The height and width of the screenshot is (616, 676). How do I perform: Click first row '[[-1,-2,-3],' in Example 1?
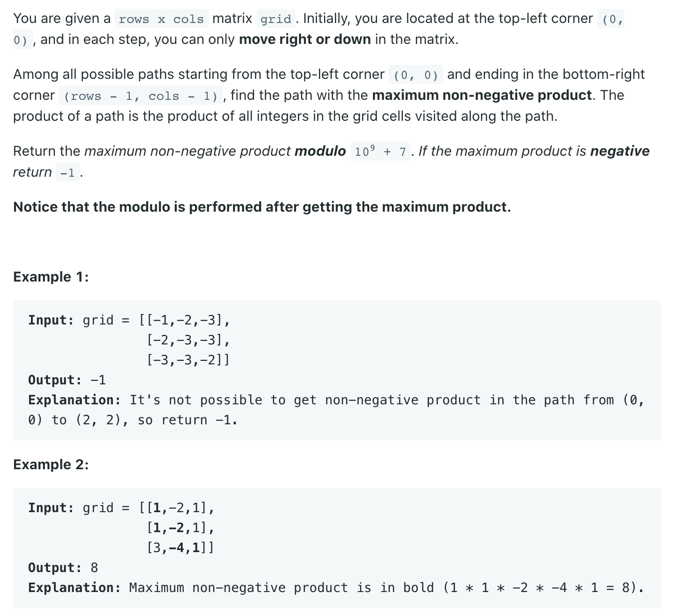coord(185,320)
